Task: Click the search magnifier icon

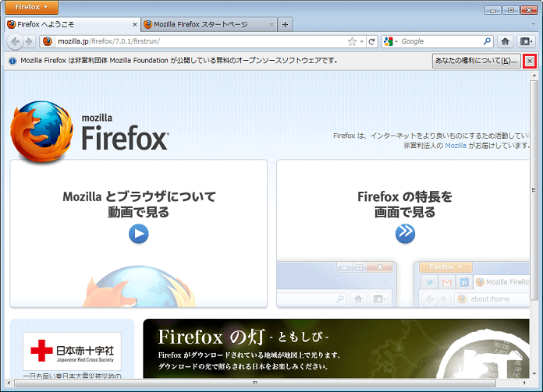Action: (487, 41)
